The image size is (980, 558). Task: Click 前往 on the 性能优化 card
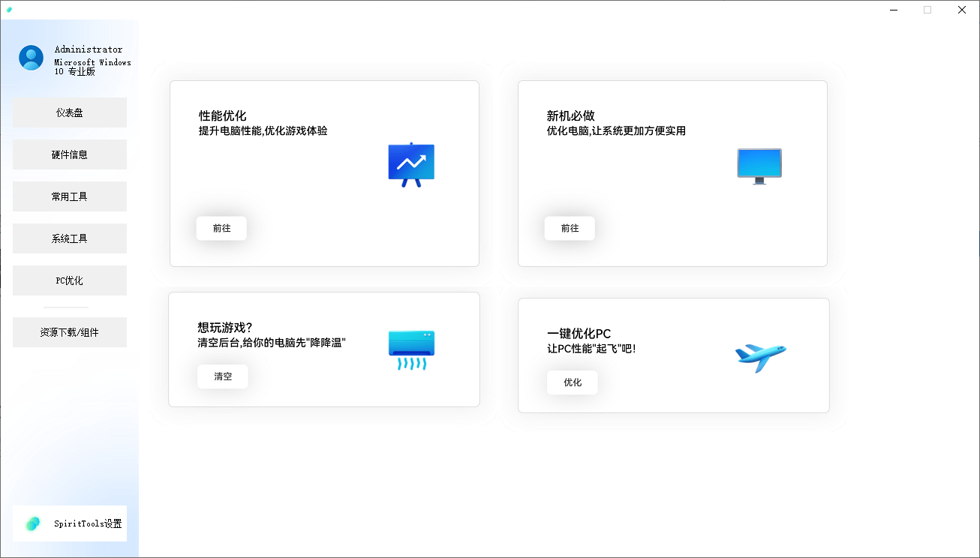coord(221,228)
